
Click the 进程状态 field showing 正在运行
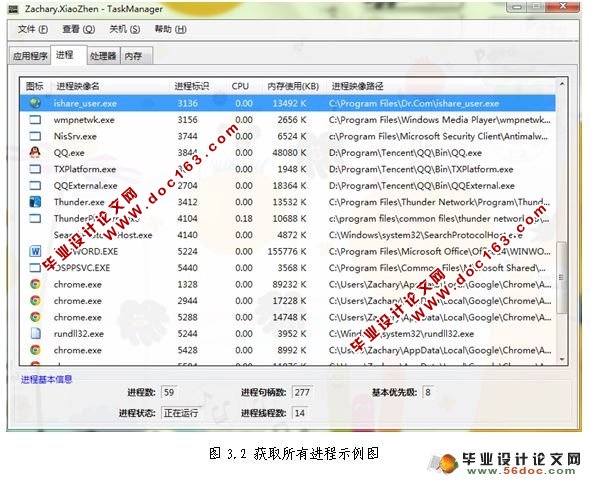[x=181, y=413]
